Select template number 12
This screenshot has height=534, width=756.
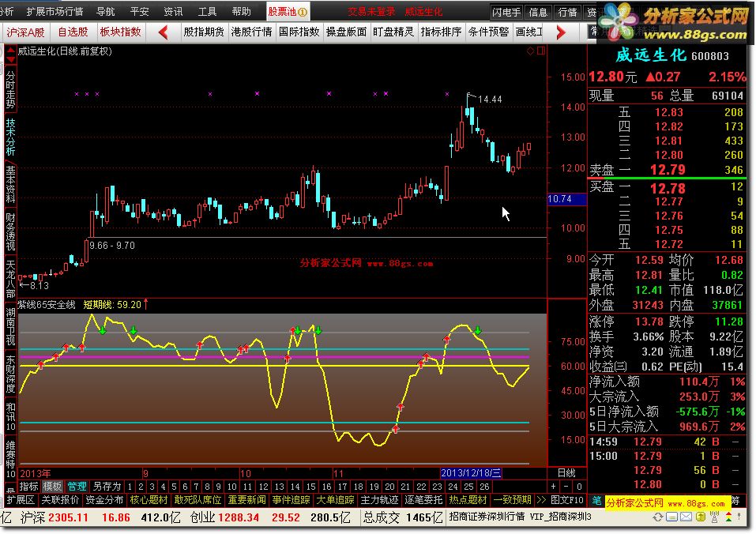(263, 487)
